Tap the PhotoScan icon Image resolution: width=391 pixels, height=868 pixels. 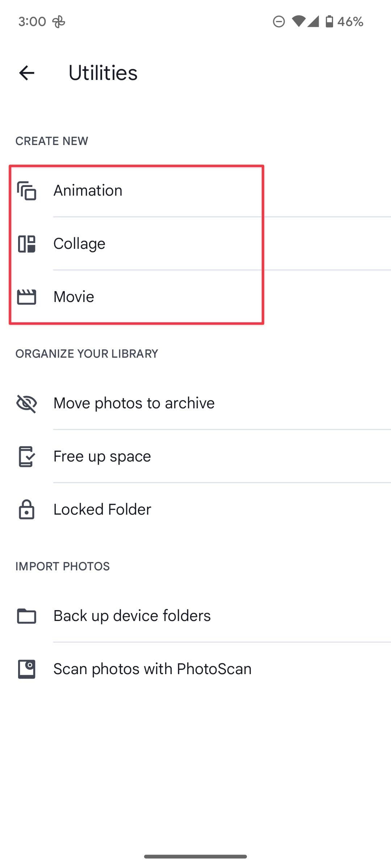(27, 669)
